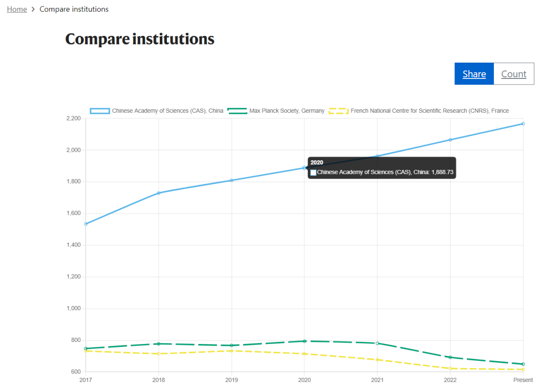The image size is (546, 392).
Task: Select the CAS 2022 data point
Action: [x=450, y=140]
